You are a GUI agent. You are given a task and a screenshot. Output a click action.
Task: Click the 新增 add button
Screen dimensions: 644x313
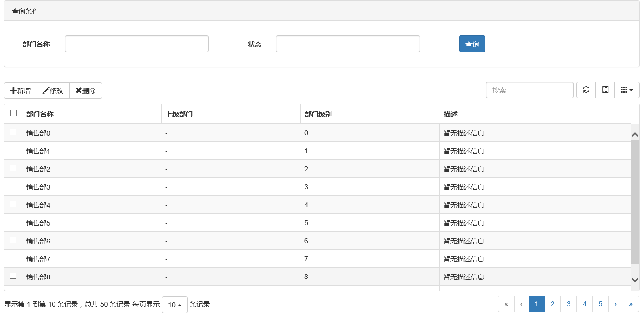[x=20, y=90]
